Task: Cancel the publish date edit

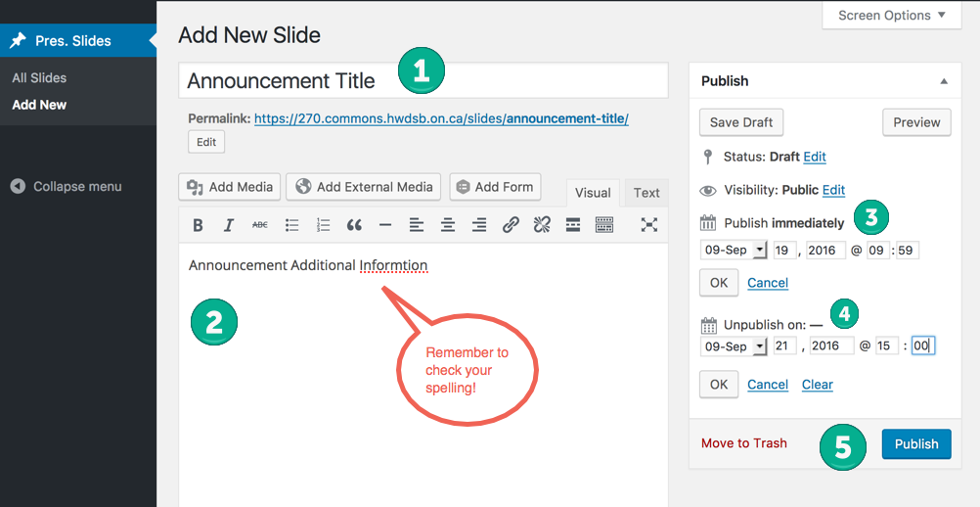Action: click(768, 283)
